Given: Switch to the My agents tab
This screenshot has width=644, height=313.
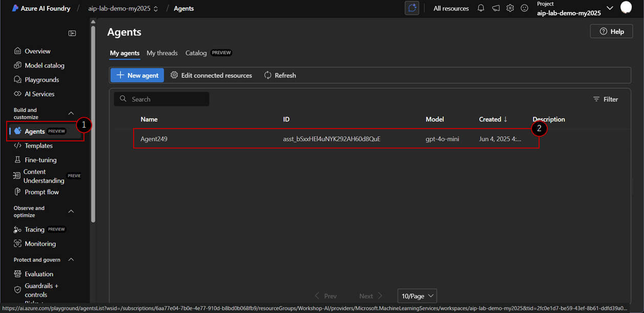Looking at the screenshot, I should point(124,53).
